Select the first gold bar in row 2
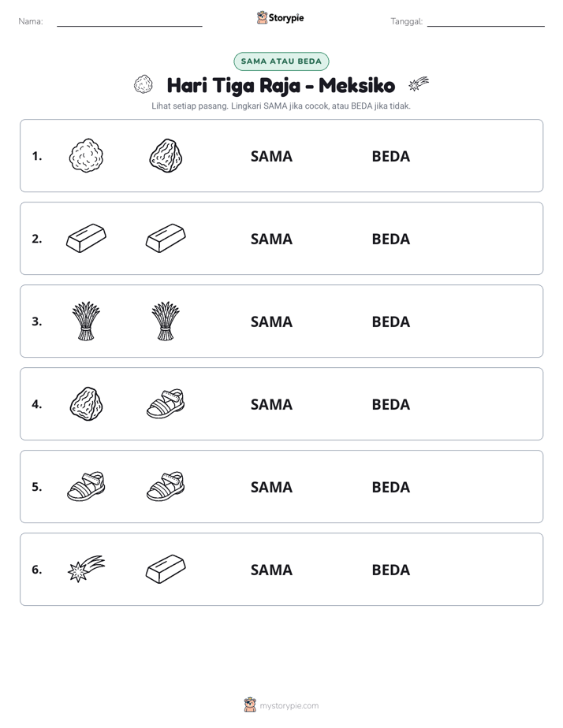 tap(86, 239)
